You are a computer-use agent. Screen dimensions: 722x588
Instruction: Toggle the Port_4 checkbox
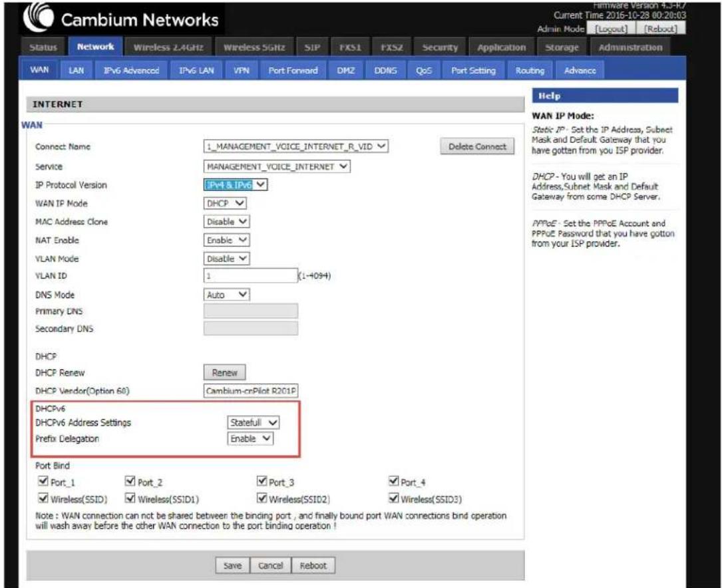coord(393,482)
